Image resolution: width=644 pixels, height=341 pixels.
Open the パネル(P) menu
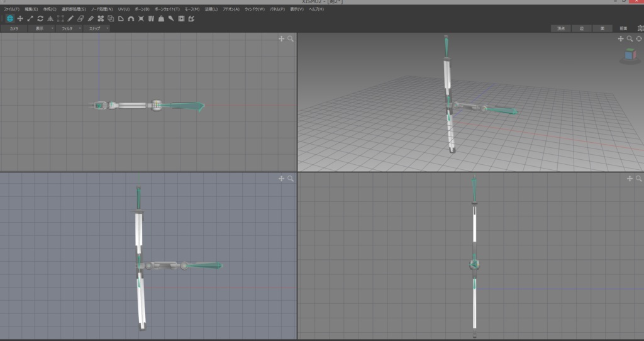(277, 9)
